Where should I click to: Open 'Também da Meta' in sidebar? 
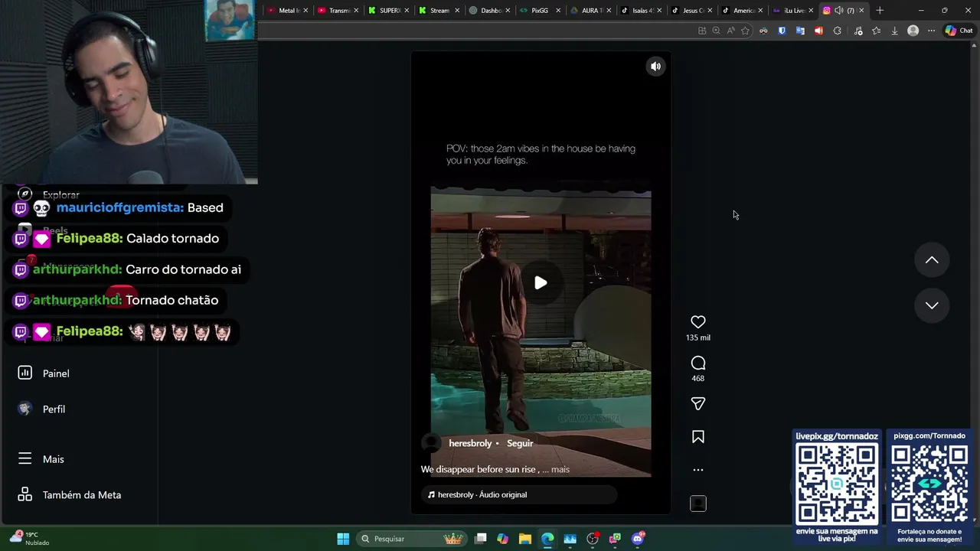[80, 495]
